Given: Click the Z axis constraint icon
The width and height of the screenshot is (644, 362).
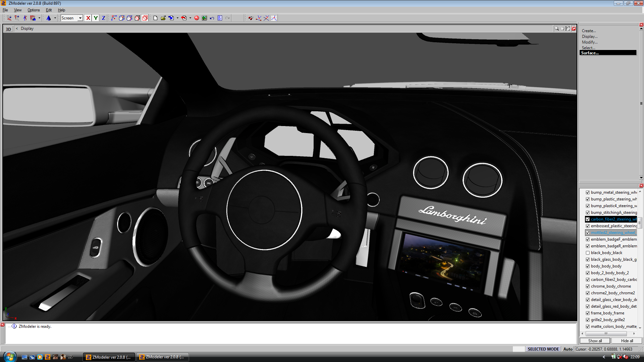Looking at the screenshot, I should [103, 18].
